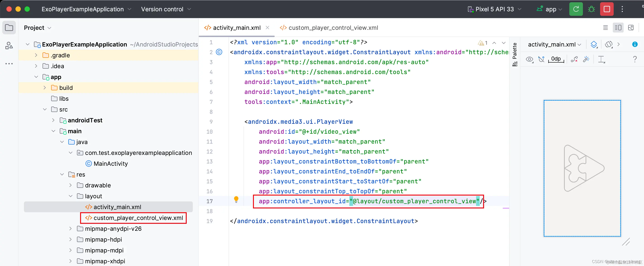Screen dimensions: 644x266
Task: Click the Clear All Constraints icon
Action: 574,59
